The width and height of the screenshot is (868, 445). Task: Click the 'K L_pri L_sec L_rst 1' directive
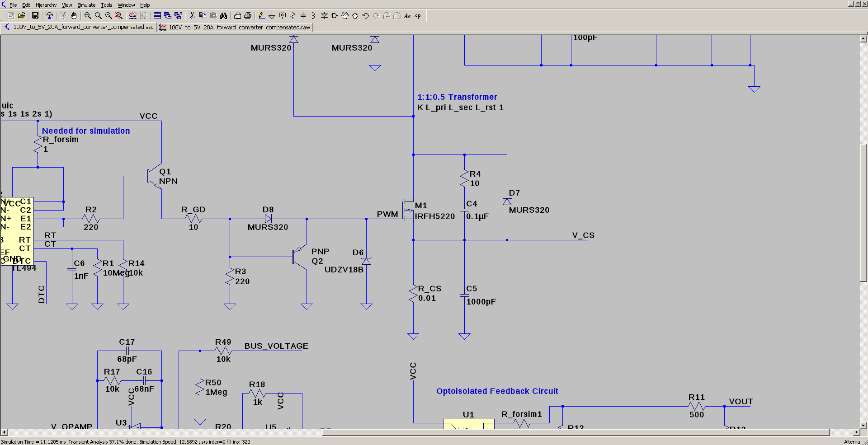460,108
